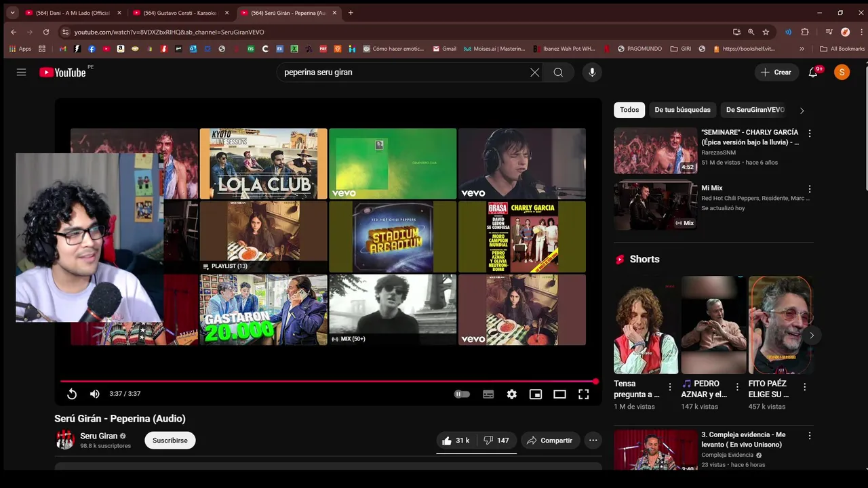The height and width of the screenshot is (488, 868).
Task: Open a new browser tab
Action: click(x=351, y=13)
